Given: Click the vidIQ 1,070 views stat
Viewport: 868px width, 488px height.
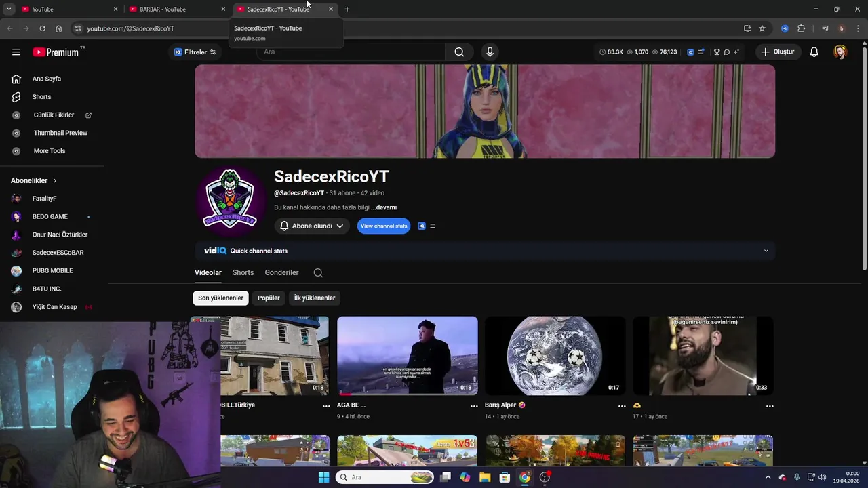Looking at the screenshot, I should (637, 52).
